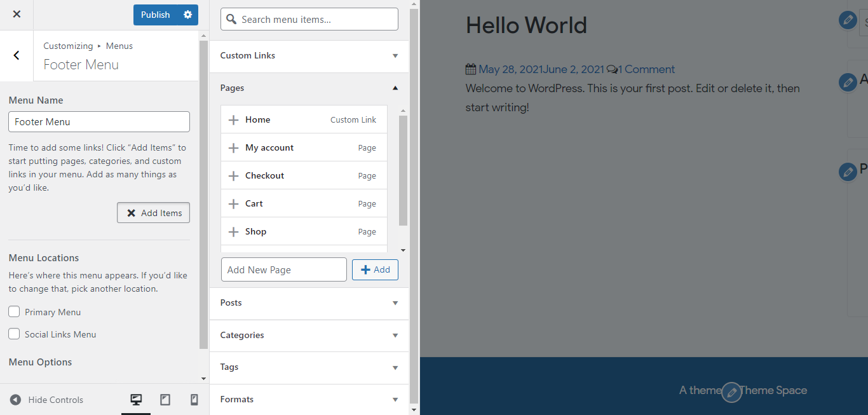Click the Add New Page input field
The image size is (868, 415).
(283, 269)
